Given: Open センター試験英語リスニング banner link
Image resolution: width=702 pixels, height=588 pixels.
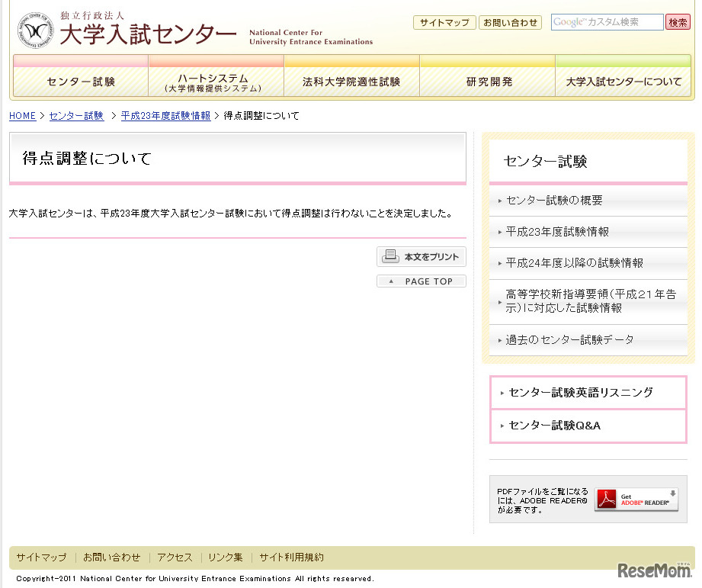Looking at the screenshot, I should click(x=580, y=393).
